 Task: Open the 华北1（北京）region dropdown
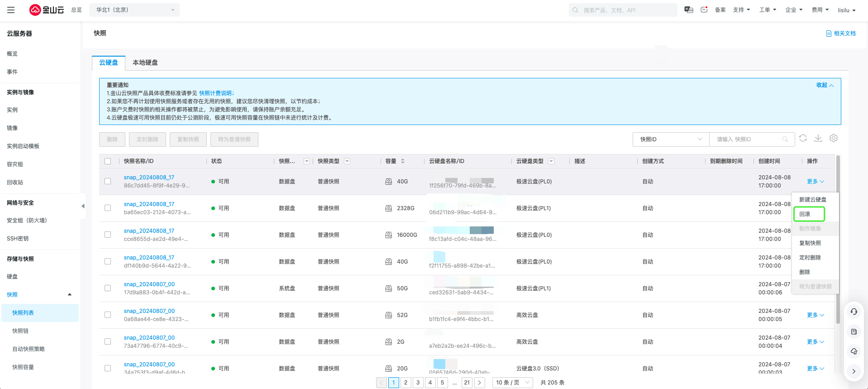(134, 10)
